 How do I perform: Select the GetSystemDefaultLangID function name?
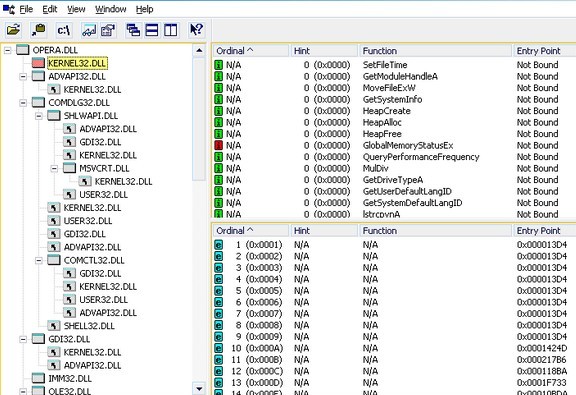coord(413,203)
